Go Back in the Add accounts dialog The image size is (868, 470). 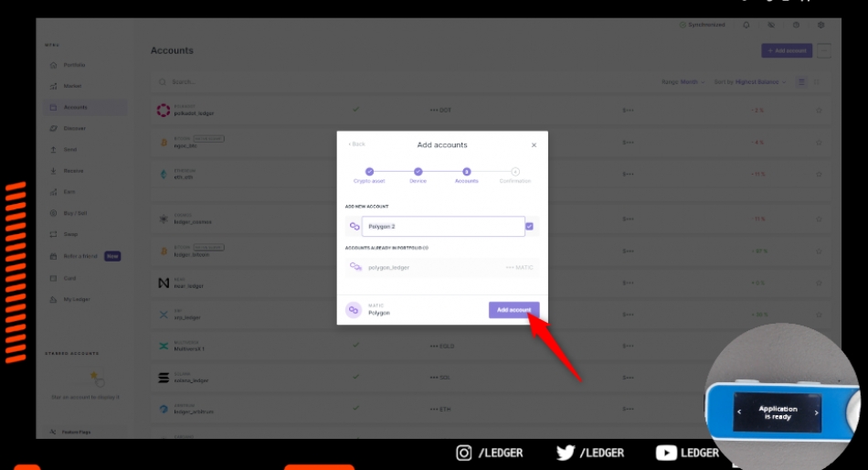357,144
